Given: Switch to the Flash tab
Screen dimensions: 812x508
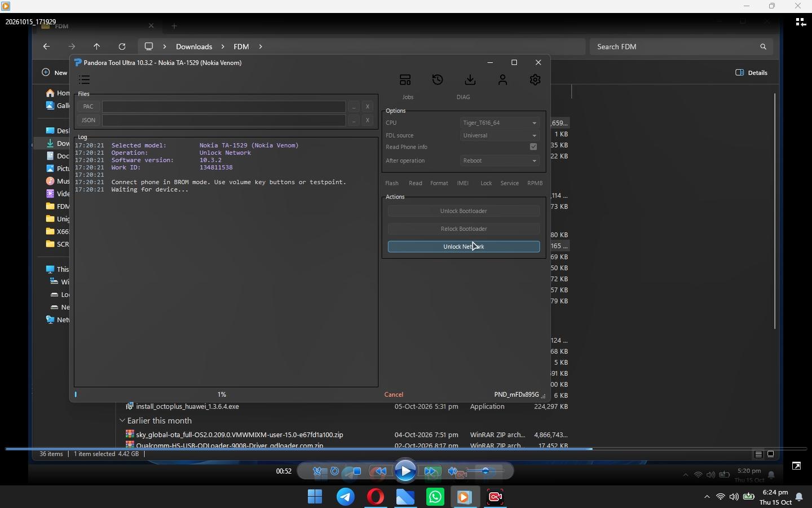Looking at the screenshot, I should [392, 183].
